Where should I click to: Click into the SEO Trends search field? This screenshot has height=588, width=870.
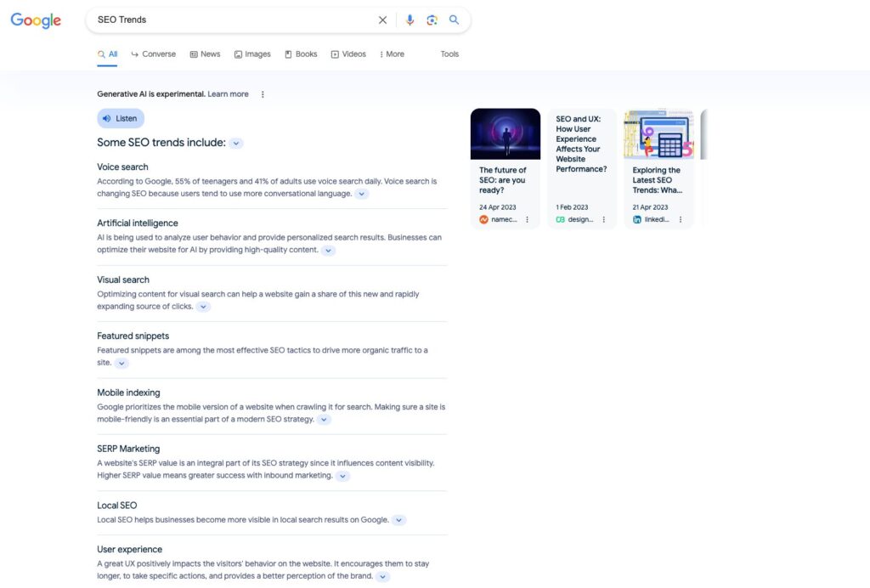coord(229,20)
